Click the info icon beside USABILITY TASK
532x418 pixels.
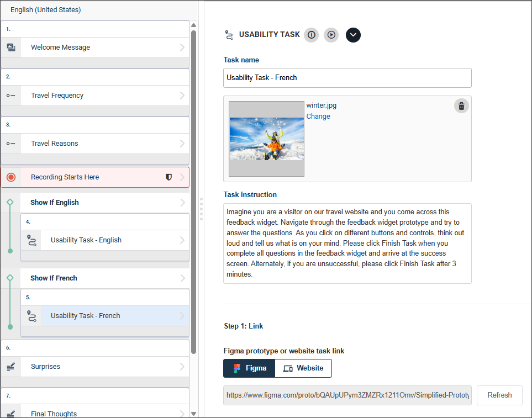coord(311,35)
